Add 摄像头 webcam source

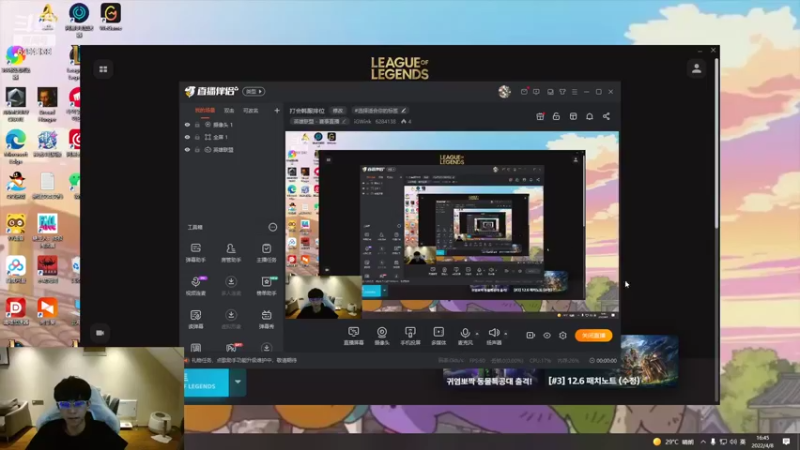tap(382, 336)
